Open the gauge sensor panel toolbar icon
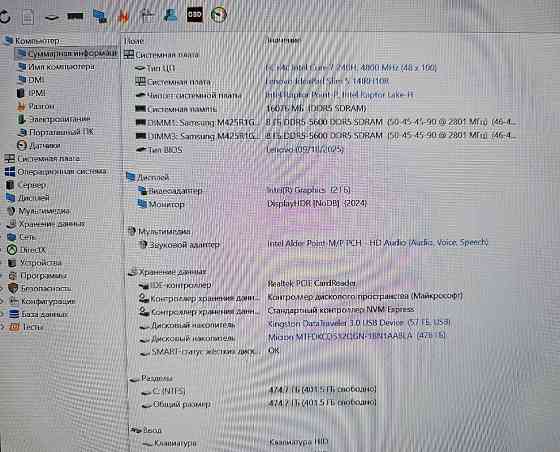 pyautogui.click(x=219, y=15)
